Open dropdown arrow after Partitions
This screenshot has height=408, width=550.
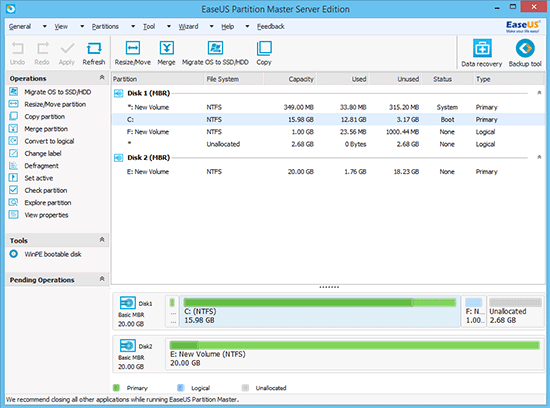click(x=133, y=26)
